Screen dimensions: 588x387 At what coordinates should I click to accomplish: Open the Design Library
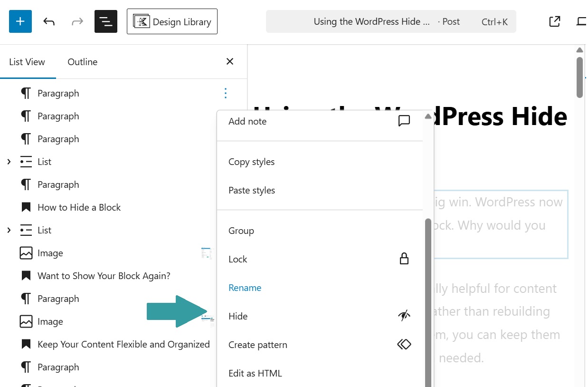[x=172, y=21]
